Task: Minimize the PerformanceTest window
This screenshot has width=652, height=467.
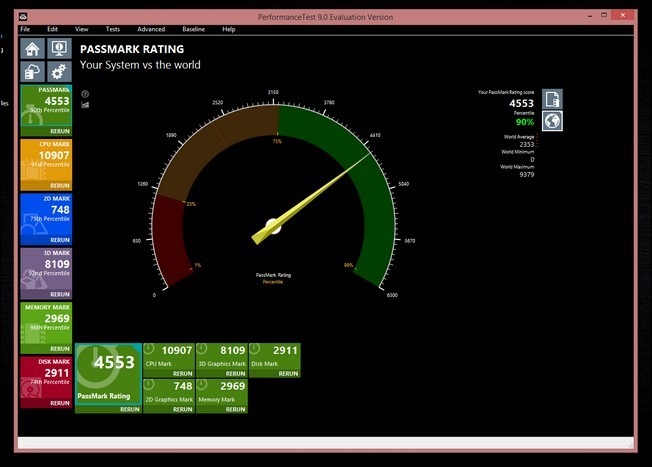Action: pos(590,16)
